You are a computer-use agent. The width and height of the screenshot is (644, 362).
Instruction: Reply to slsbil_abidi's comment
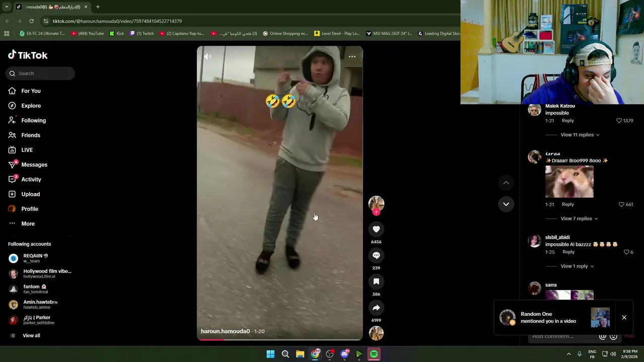(x=569, y=252)
